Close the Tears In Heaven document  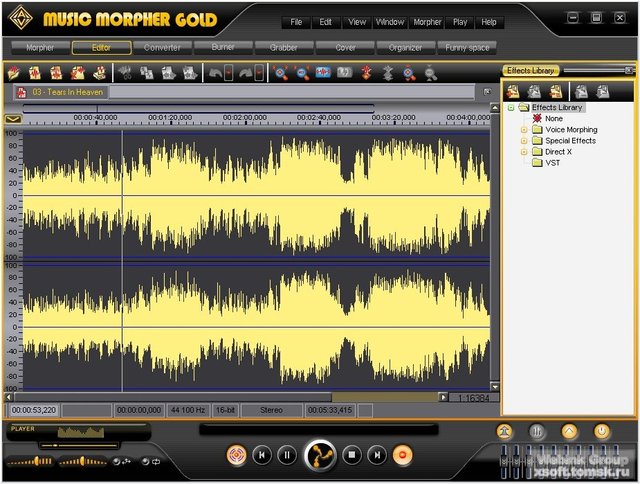[x=487, y=92]
